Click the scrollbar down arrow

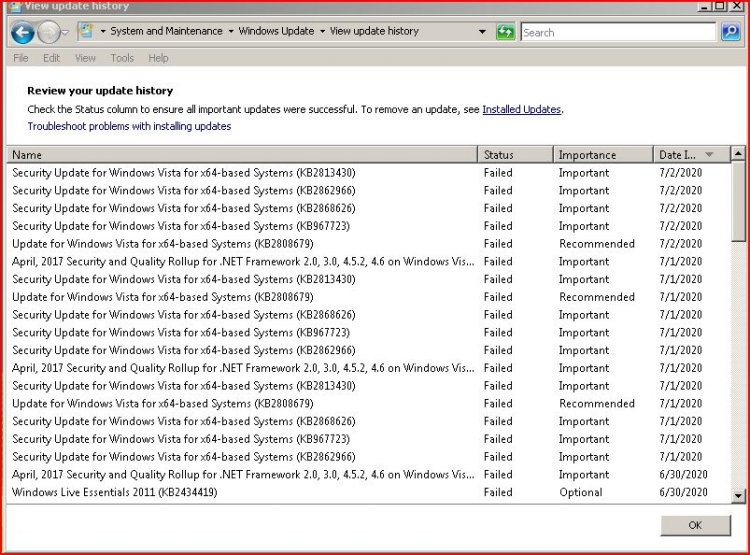point(739,496)
